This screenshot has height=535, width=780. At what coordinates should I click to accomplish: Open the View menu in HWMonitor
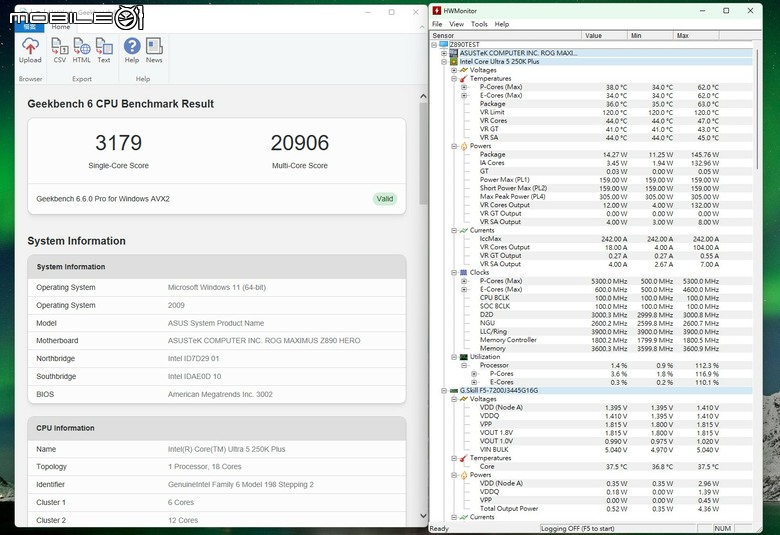(x=456, y=24)
